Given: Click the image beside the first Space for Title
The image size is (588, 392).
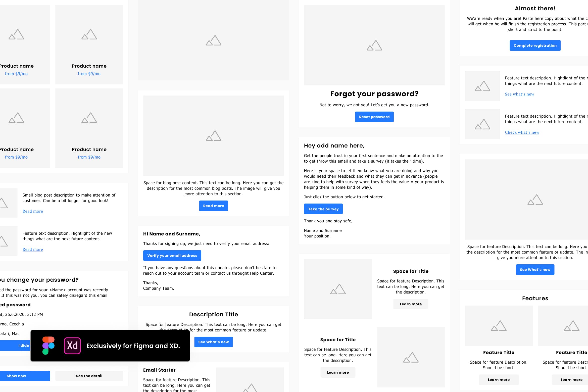Looking at the screenshot, I should pos(338,289).
